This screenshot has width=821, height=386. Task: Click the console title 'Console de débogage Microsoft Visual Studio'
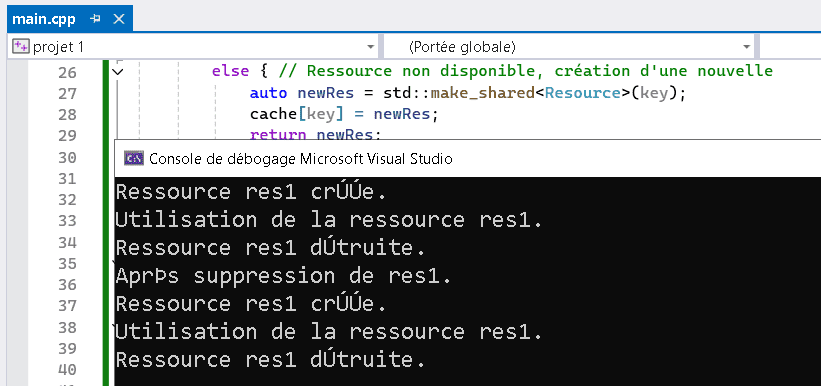(301, 158)
